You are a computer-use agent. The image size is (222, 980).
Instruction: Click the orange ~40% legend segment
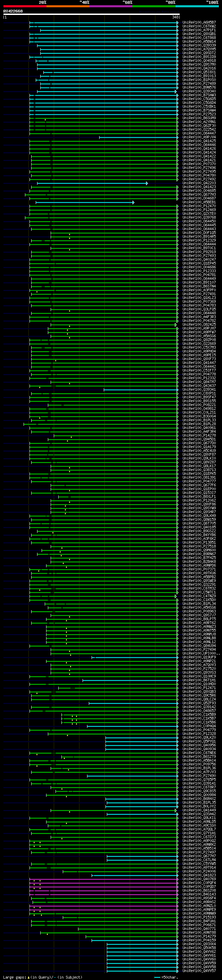[68, 6]
